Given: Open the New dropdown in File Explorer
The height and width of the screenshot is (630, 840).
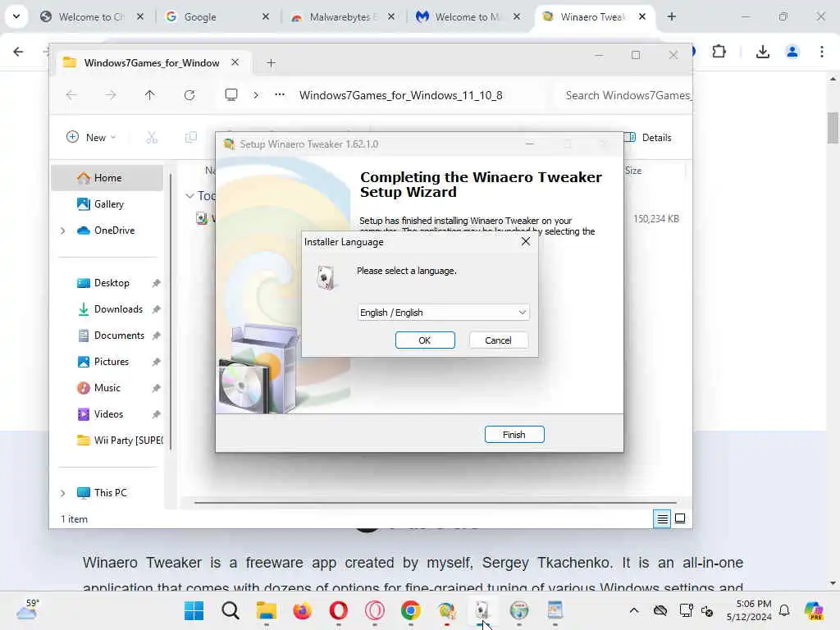Looking at the screenshot, I should tap(91, 137).
